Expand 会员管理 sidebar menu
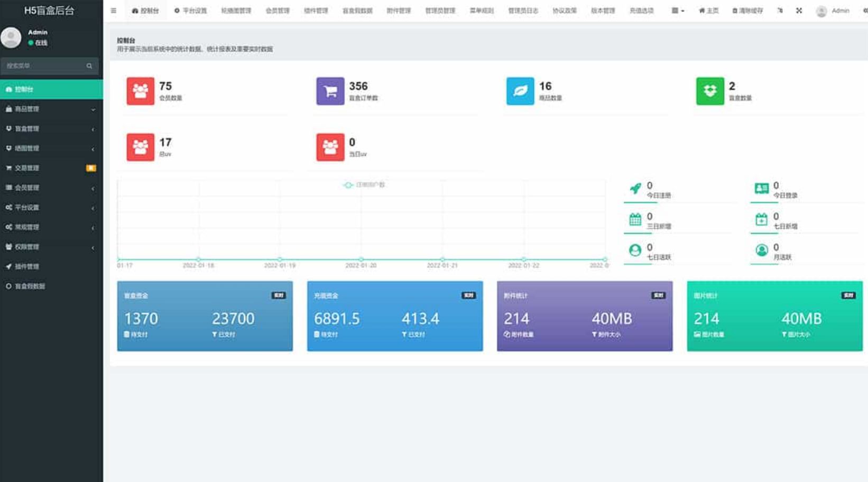 (x=51, y=188)
